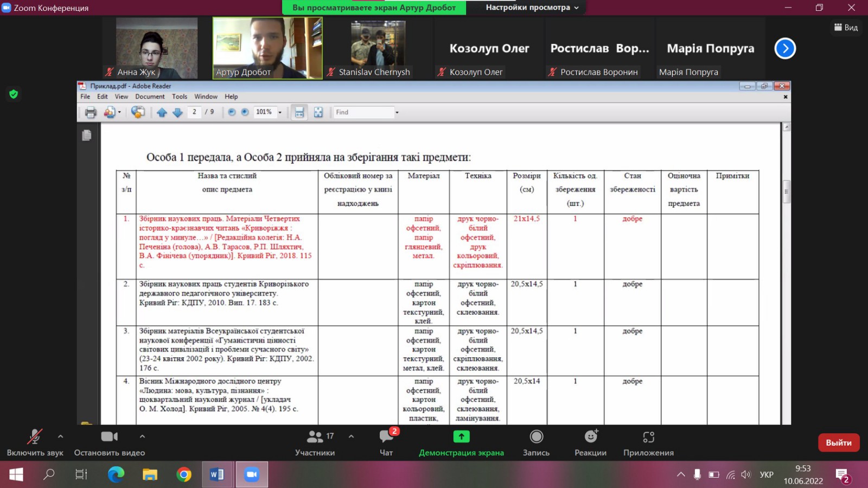Click the Share Screen green icon
The height and width of the screenshot is (488, 868).
pos(461,437)
